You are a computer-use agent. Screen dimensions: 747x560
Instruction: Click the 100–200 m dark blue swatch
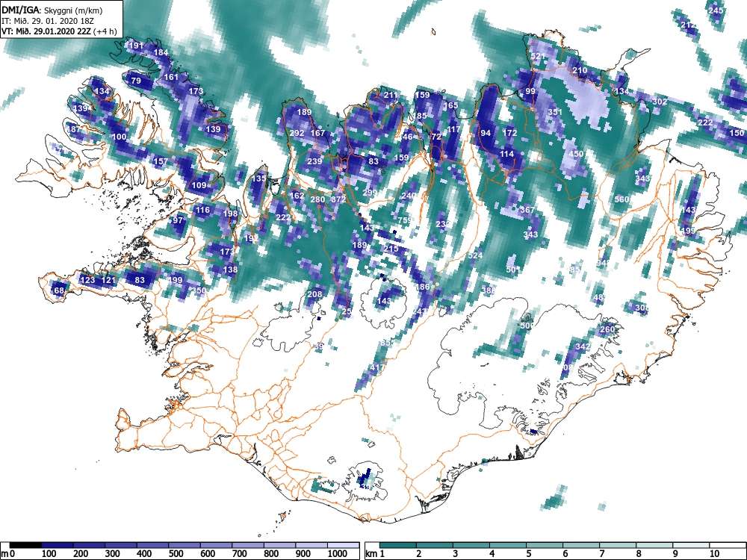tap(58, 545)
